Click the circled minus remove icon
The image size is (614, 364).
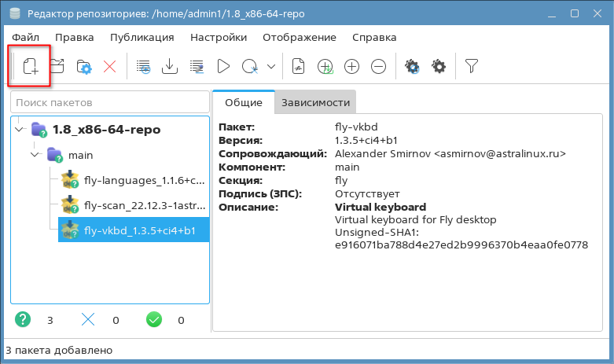pos(378,67)
